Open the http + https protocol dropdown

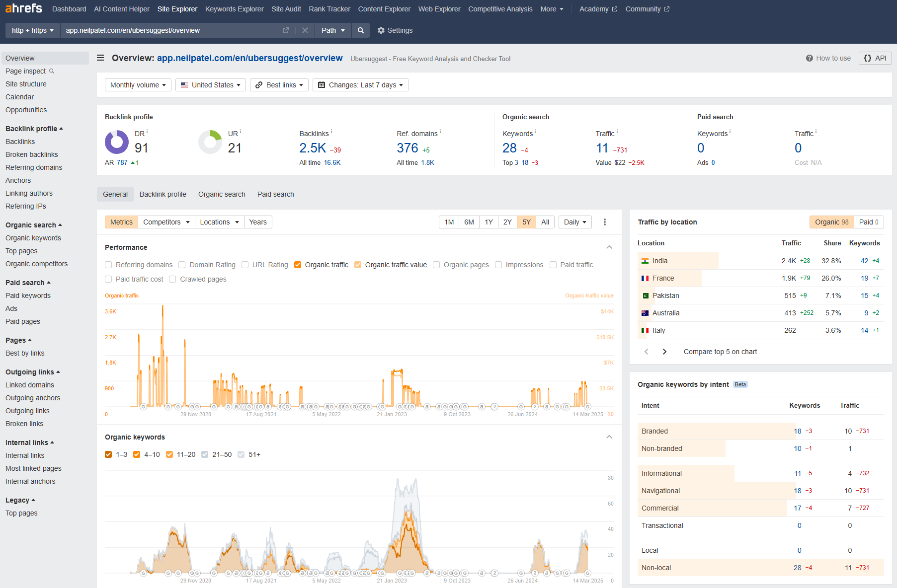click(x=33, y=30)
